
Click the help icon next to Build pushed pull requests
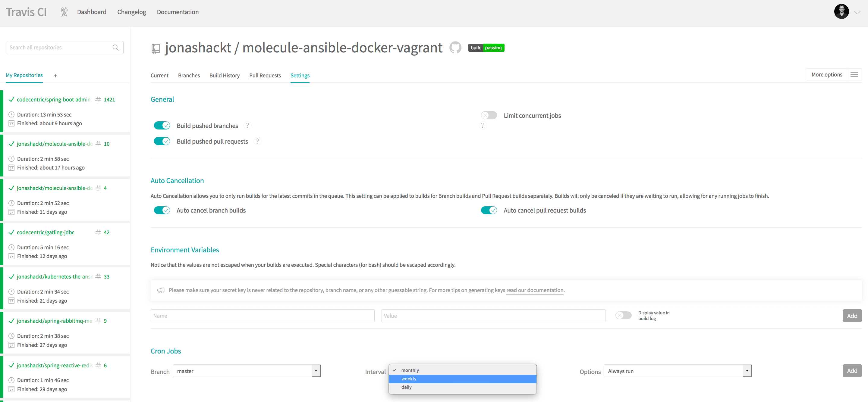click(x=257, y=142)
